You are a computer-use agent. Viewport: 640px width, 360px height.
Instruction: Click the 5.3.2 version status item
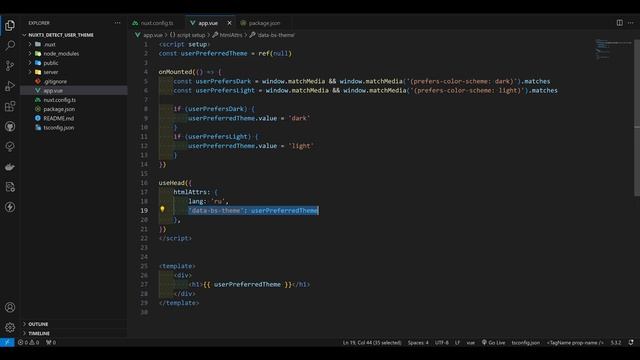616,342
